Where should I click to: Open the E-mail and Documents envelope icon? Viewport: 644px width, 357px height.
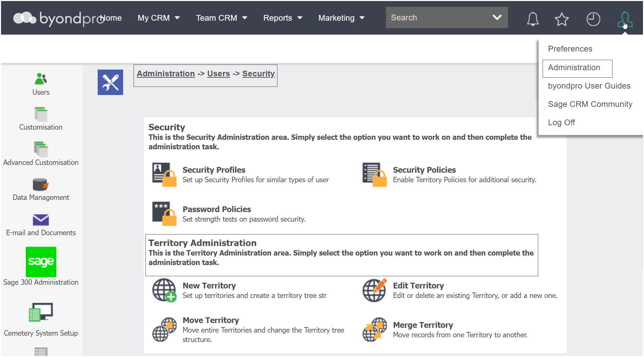pos(41,220)
